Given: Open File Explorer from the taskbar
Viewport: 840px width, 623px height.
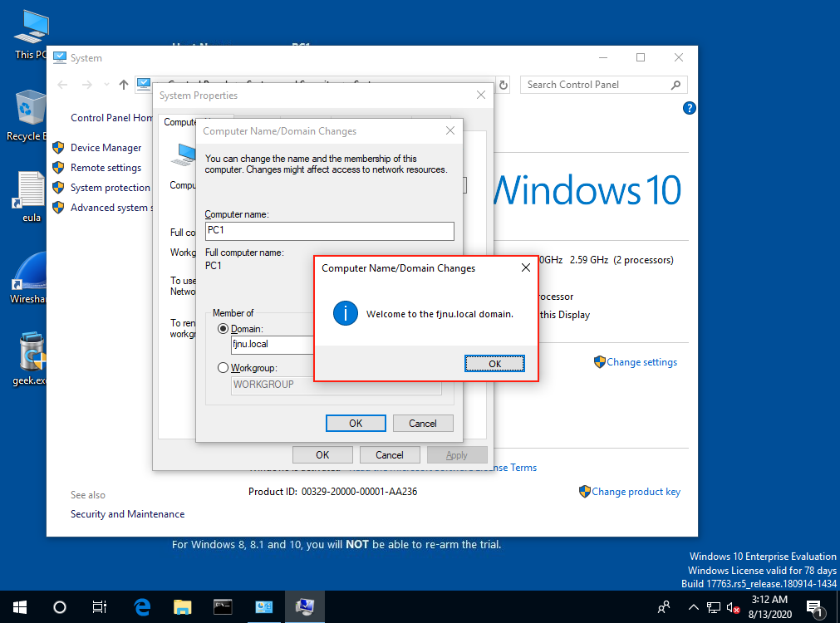Looking at the screenshot, I should 183,607.
